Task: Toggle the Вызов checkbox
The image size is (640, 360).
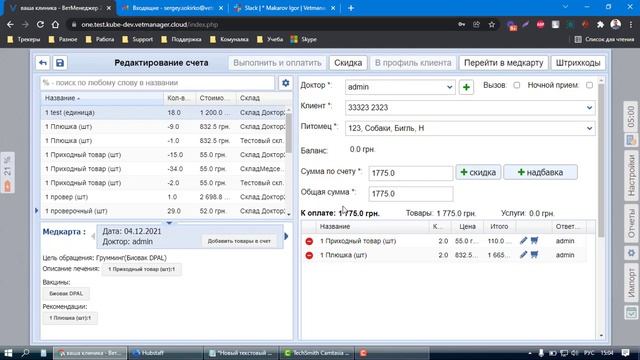Action: point(517,85)
